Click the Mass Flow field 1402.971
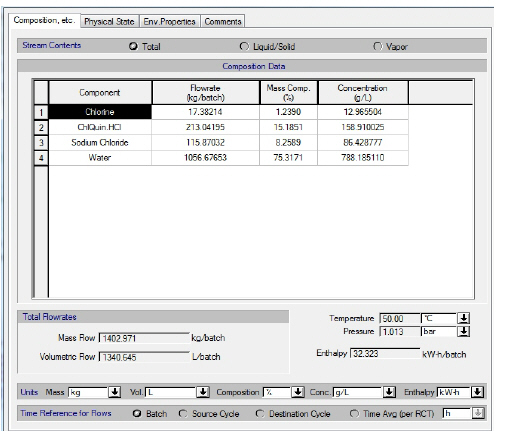Screen dimensions: 506x435 pyautogui.click(x=144, y=338)
